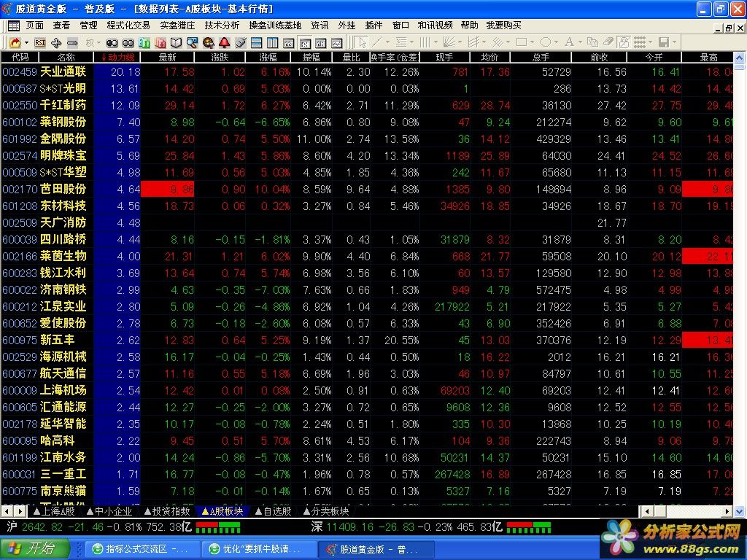Open the 我要购买 menu
The width and height of the screenshot is (747, 560).
(x=503, y=26)
